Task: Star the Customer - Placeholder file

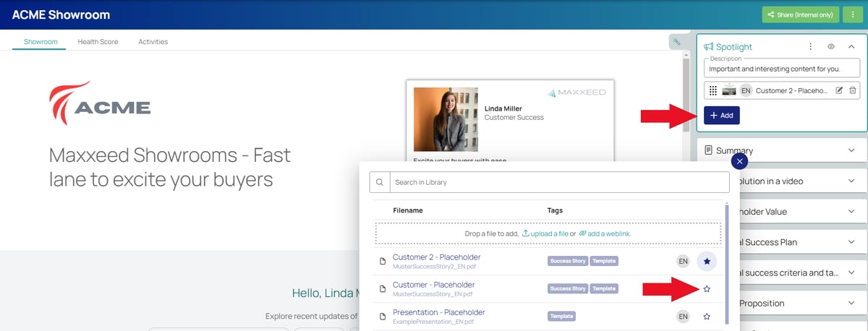Action: coord(707,289)
